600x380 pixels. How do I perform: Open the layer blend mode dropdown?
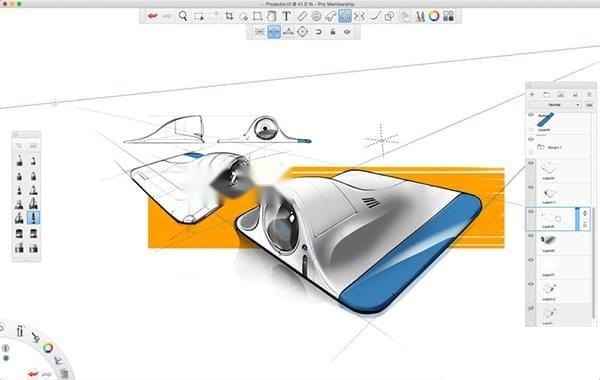point(556,104)
